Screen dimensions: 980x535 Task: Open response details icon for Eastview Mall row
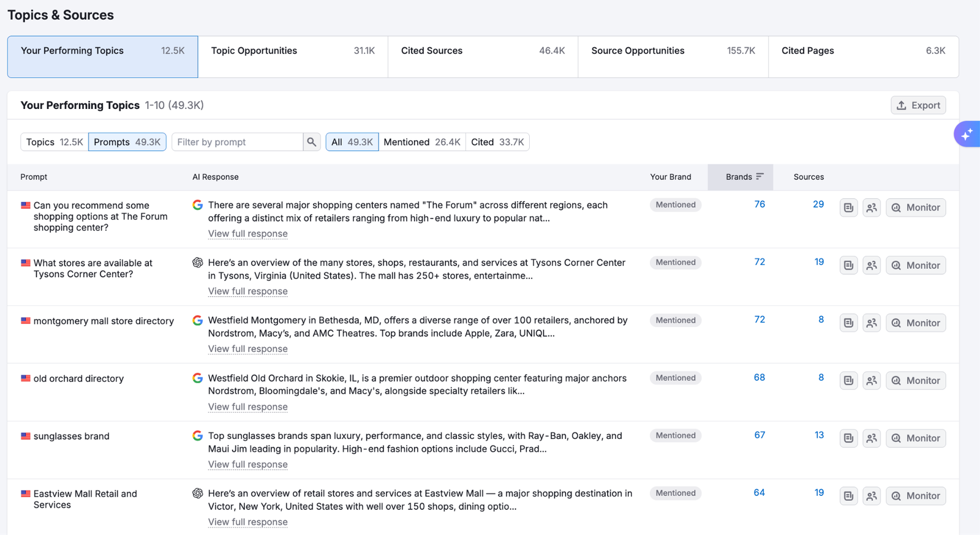point(848,496)
